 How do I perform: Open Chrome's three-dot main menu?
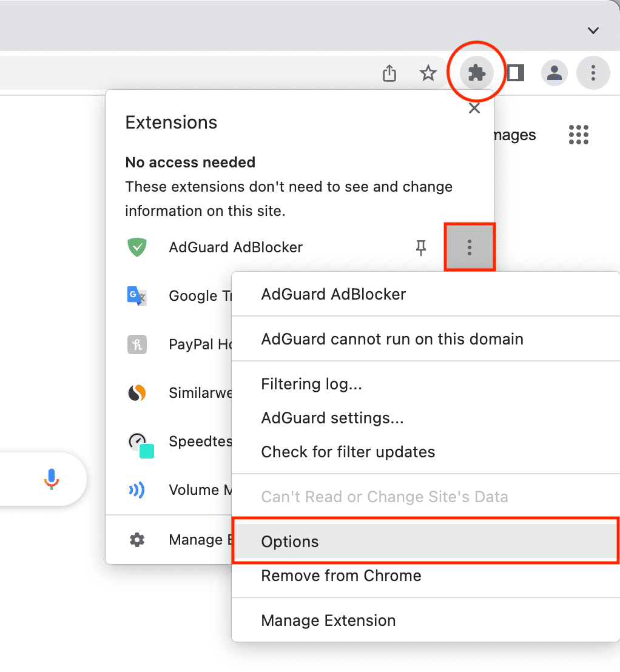pyautogui.click(x=593, y=73)
